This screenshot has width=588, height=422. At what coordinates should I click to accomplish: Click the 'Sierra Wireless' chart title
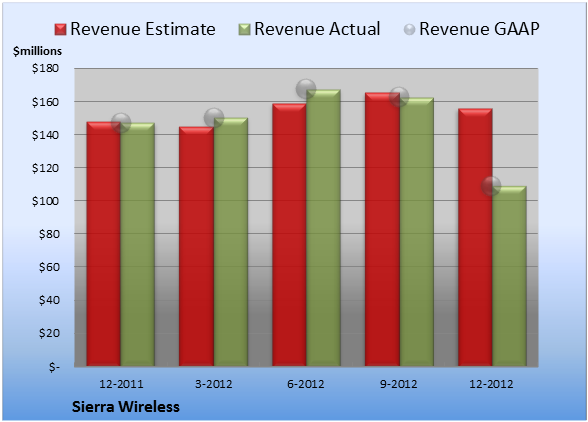126,407
